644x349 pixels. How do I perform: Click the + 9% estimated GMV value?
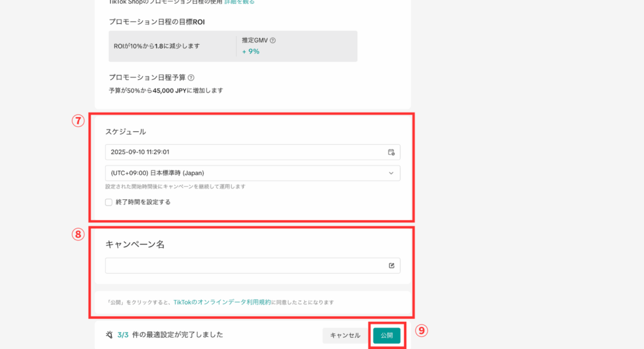point(250,52)
